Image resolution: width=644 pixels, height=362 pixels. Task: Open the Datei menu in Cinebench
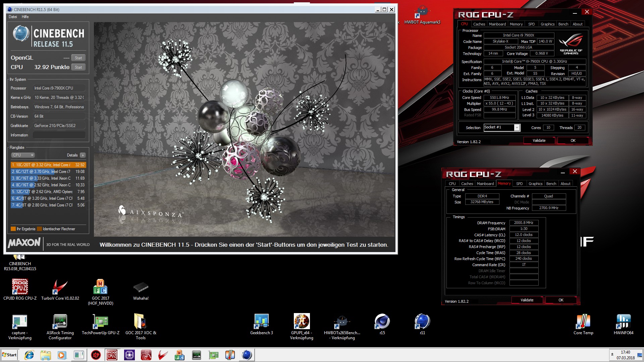tap(13, 17)
